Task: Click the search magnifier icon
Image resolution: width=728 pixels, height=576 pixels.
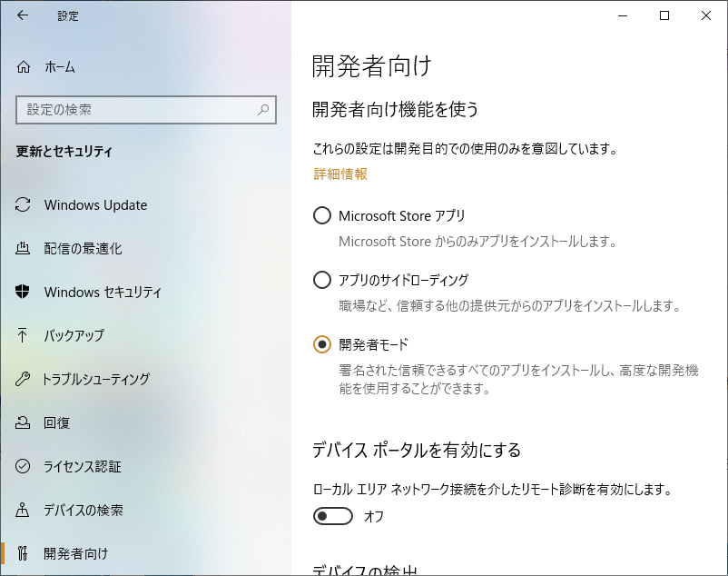Action: [263, 110]
